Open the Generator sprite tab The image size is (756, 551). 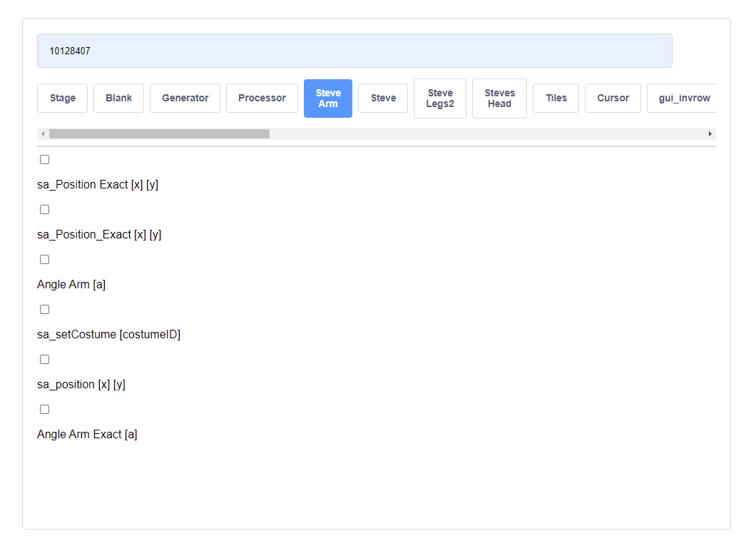click(x=185, y=98)
